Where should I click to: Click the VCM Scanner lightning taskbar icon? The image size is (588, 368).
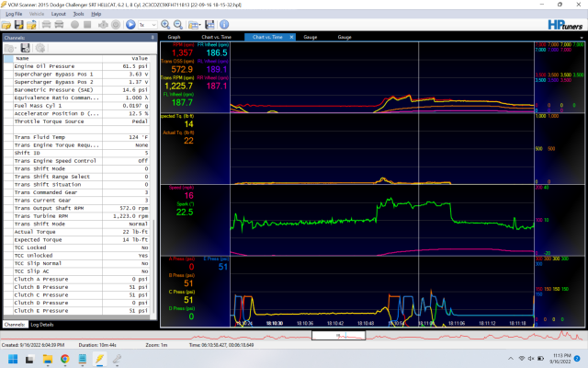[99, 359]
